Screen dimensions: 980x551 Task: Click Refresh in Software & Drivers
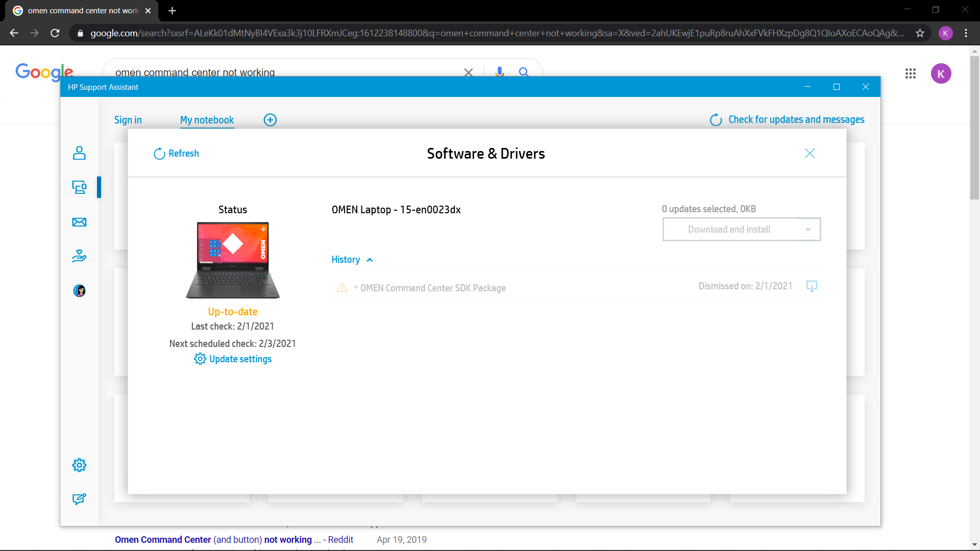coord(176,154)
